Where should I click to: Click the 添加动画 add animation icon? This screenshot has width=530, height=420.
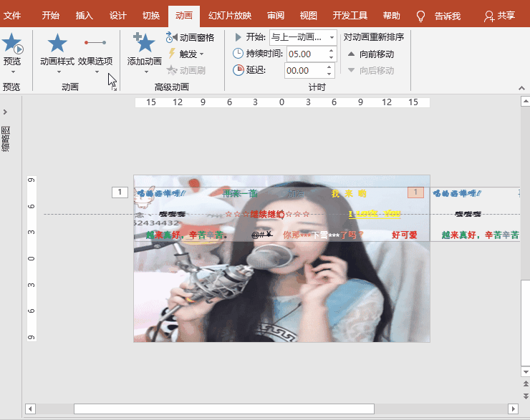(x=145, y=42)
